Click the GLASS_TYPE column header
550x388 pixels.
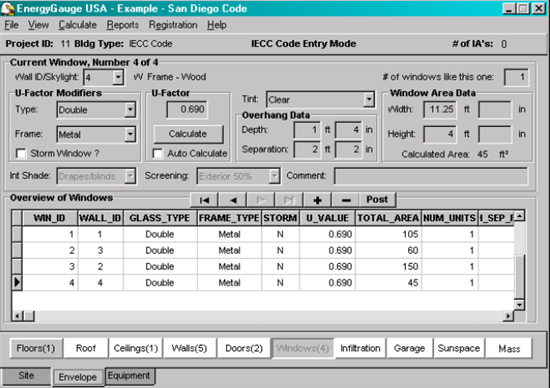(160, 218)
